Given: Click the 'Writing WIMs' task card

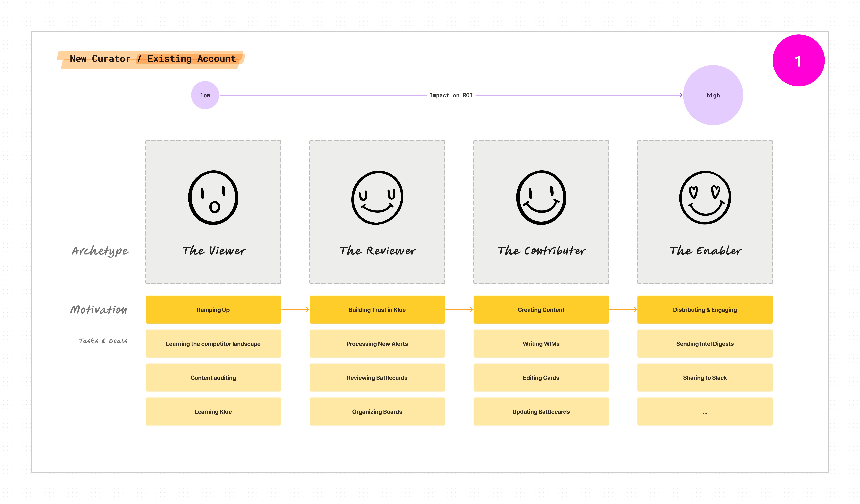Looking at the screenshot, I should [541, 344].
